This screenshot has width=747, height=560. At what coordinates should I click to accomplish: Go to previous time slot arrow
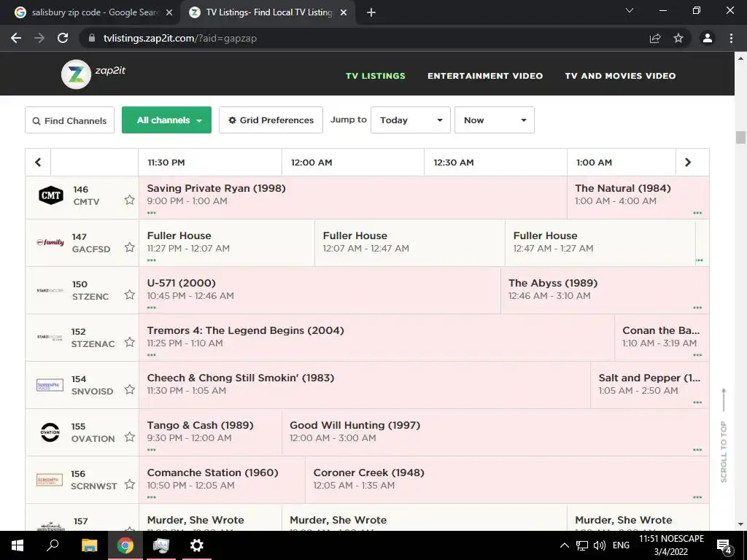pos(38,163)
